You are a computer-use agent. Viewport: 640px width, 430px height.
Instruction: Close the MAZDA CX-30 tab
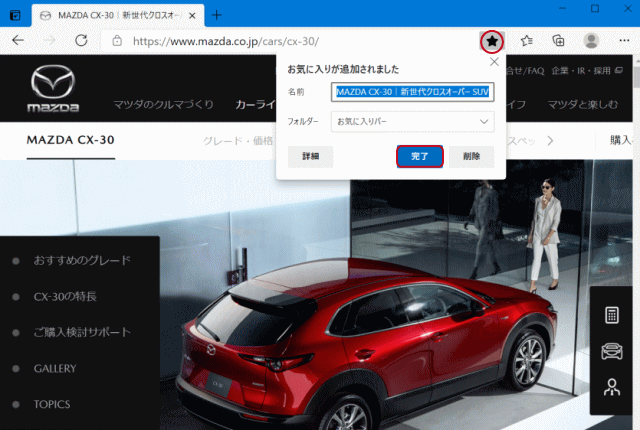coord(192,16)
